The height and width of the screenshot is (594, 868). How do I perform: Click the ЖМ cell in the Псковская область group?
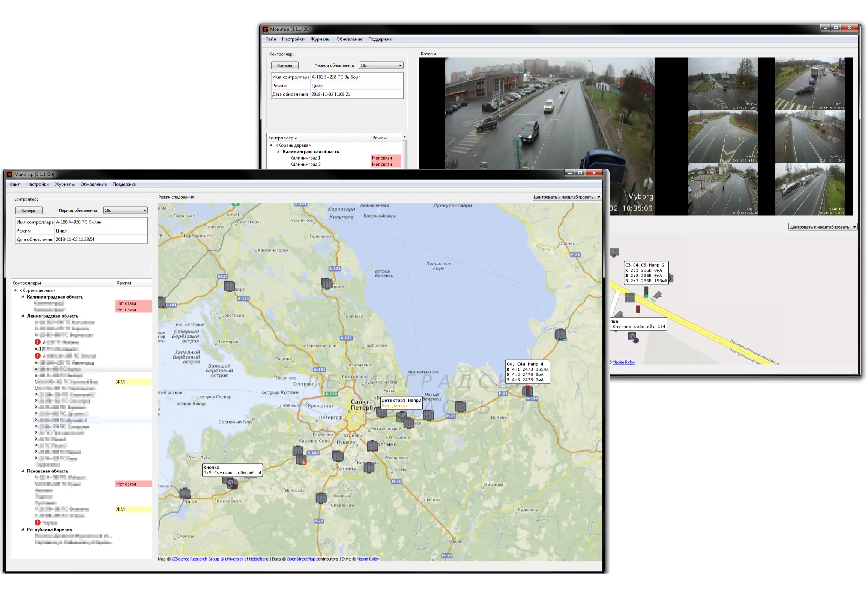133,509
